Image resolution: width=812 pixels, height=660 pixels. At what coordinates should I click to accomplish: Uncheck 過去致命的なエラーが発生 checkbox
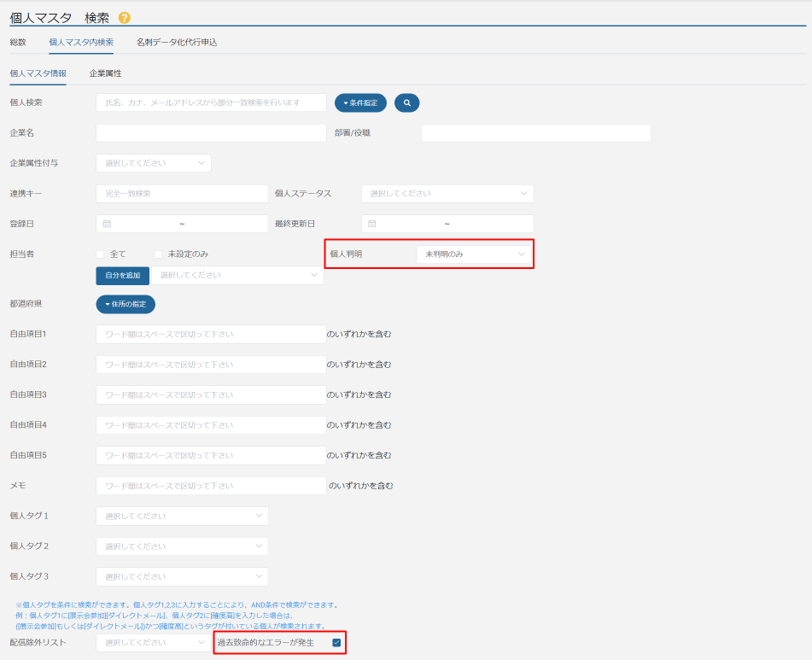(337, 642)
